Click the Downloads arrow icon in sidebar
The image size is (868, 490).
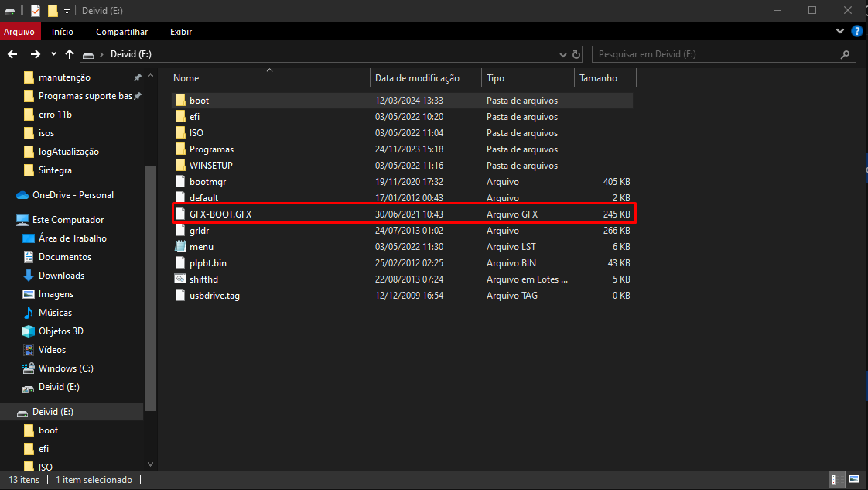tap(29, 276)
